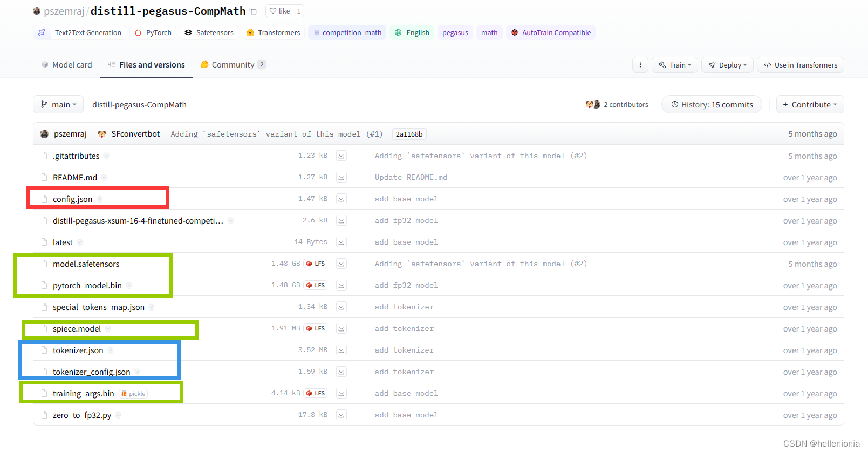Open the main branch dropdown
Image resolution: width=868 pixels, height=452 pixels.
[58, 104]
